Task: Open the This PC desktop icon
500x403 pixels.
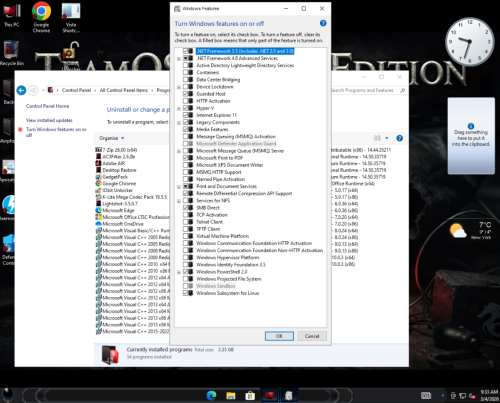Action: [x=11, y=15]
